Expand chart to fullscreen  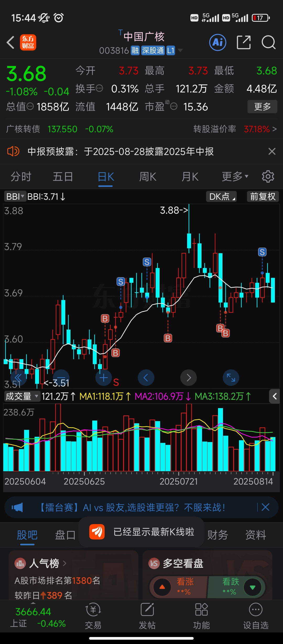pos(231,377)
